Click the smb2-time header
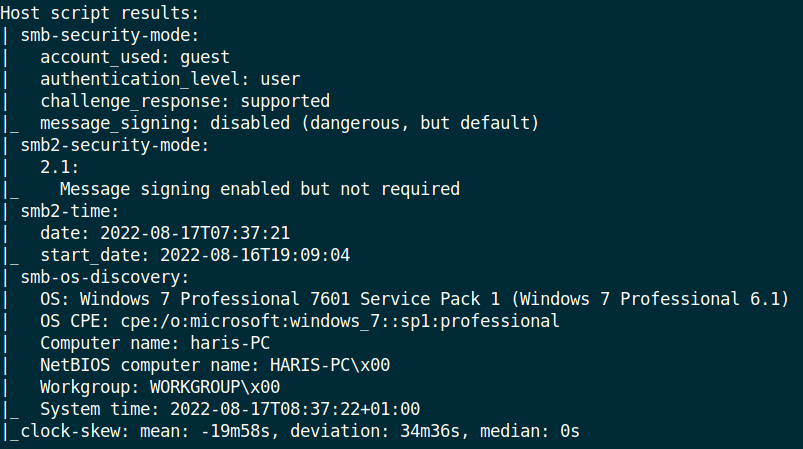The height and width of the screenshot is (449, 803). pyautogui.click(x=70, y=211)
